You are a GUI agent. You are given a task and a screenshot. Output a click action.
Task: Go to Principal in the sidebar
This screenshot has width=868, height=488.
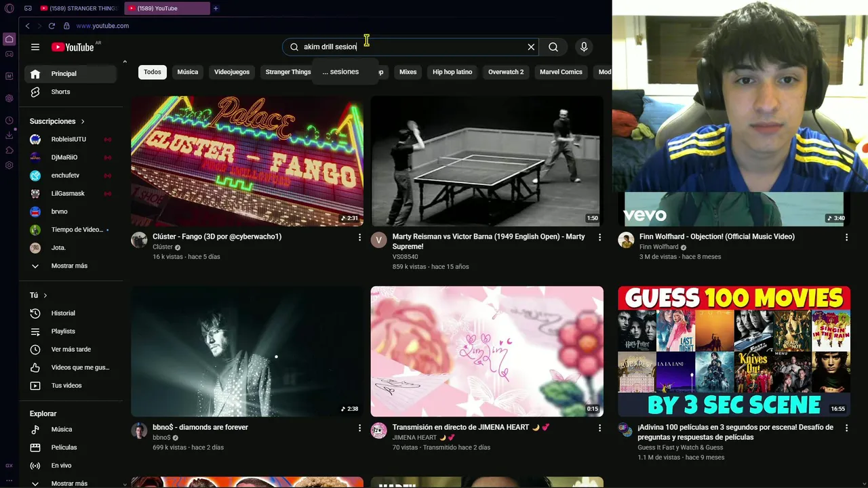click(71, 73)
